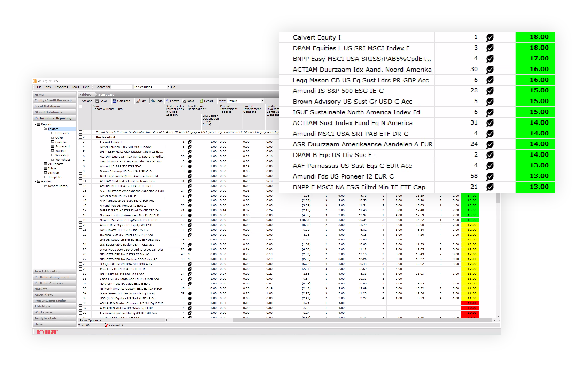Viewport: 588px width, 367px height.
Task: Click the Save disk icon
Action: (97, 101)
